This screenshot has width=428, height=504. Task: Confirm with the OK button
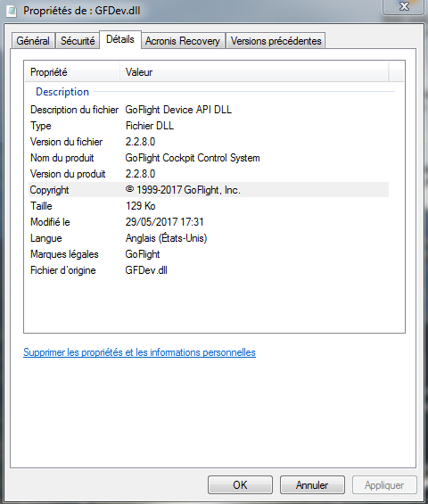click(240, 485)
